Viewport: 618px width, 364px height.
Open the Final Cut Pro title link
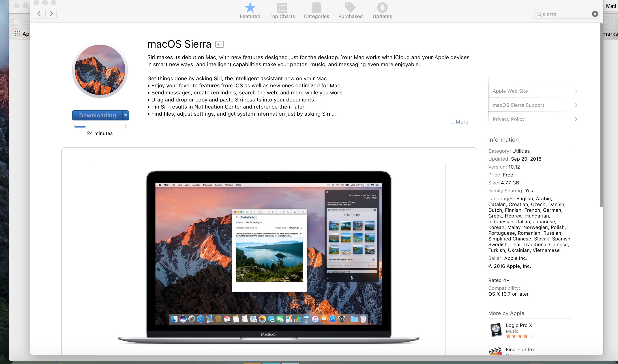(520, 349)
